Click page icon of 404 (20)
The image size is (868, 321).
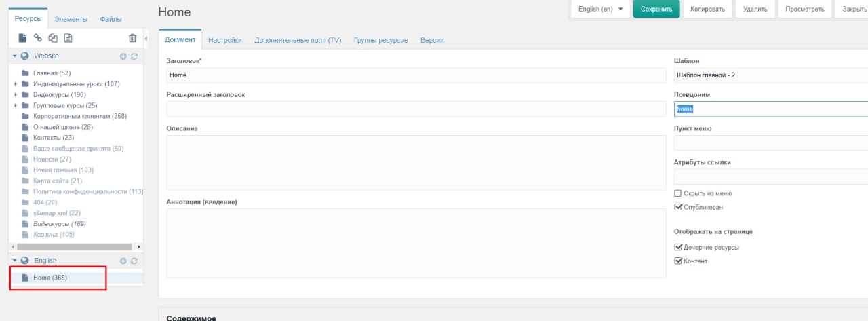click(x=25, y=202)
